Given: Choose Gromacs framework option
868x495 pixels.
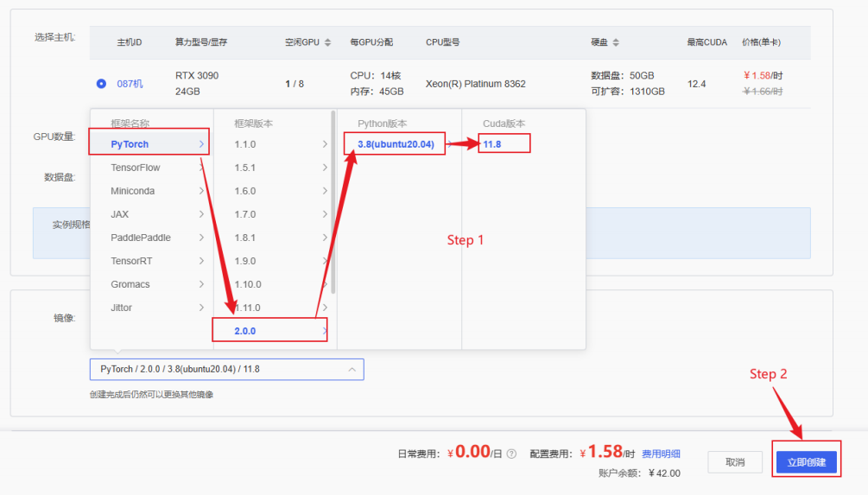Looking at the screenshot, I should click(150, 283).
